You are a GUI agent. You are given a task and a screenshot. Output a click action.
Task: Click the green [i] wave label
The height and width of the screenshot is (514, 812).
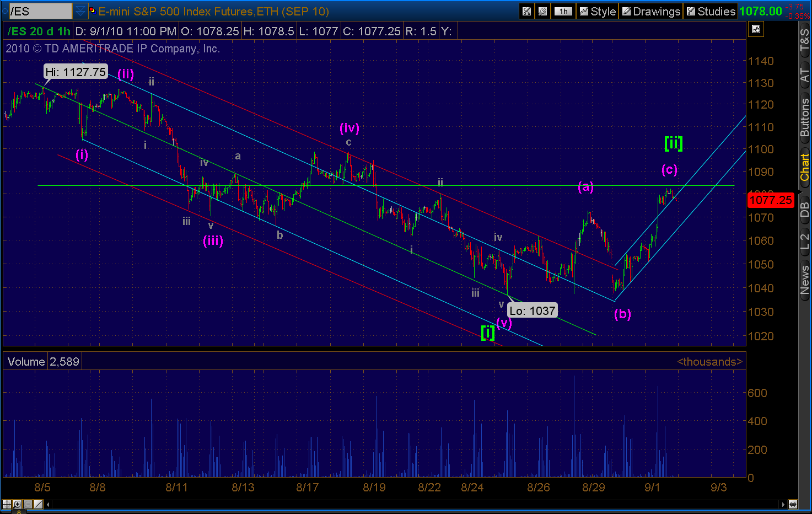[488, 332]
